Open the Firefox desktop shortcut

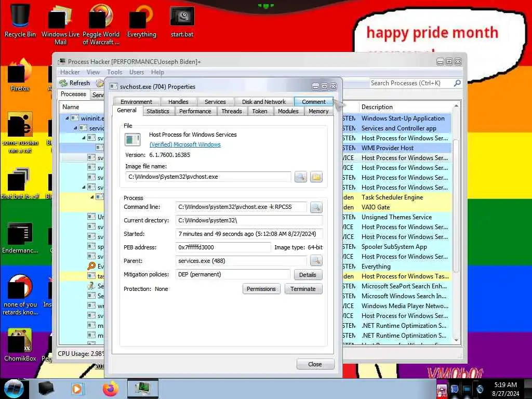coord(20,75)
